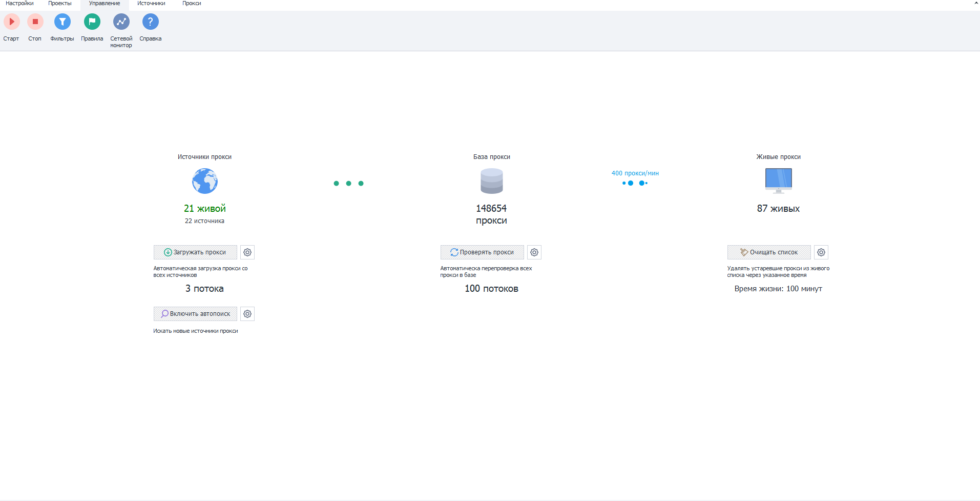Open settings gear next to Загружать прокси
The height and width of the screenshot is (501, 980).
click(x=247, y=252)
